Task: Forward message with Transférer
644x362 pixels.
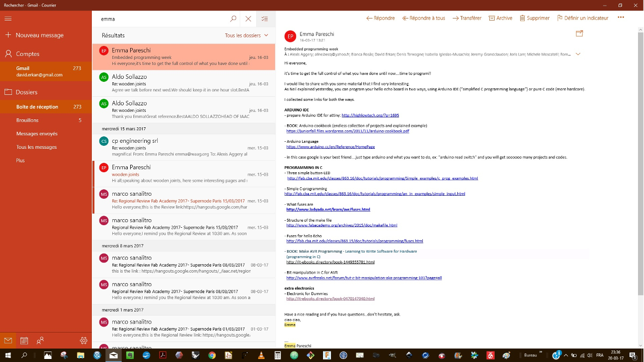Action: 467,18
